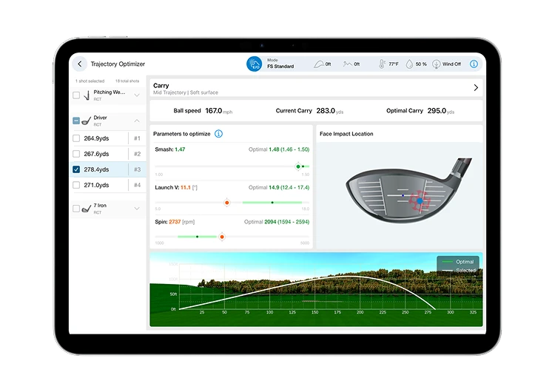Click the Launch V 11.1 value
The image size is (555, 392).
tap(186, 188)
